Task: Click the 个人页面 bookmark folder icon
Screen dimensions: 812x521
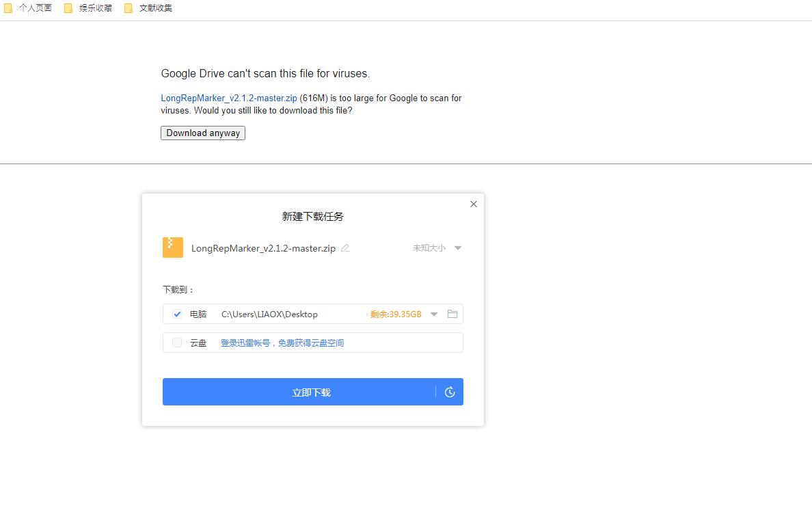Action: coord(8,8)
